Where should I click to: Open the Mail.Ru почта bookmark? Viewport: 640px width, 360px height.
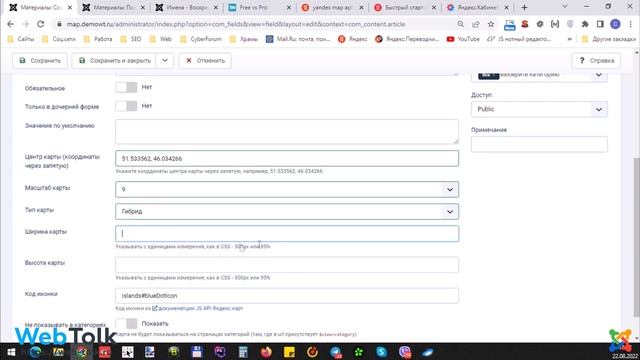(x=298, y=39)
